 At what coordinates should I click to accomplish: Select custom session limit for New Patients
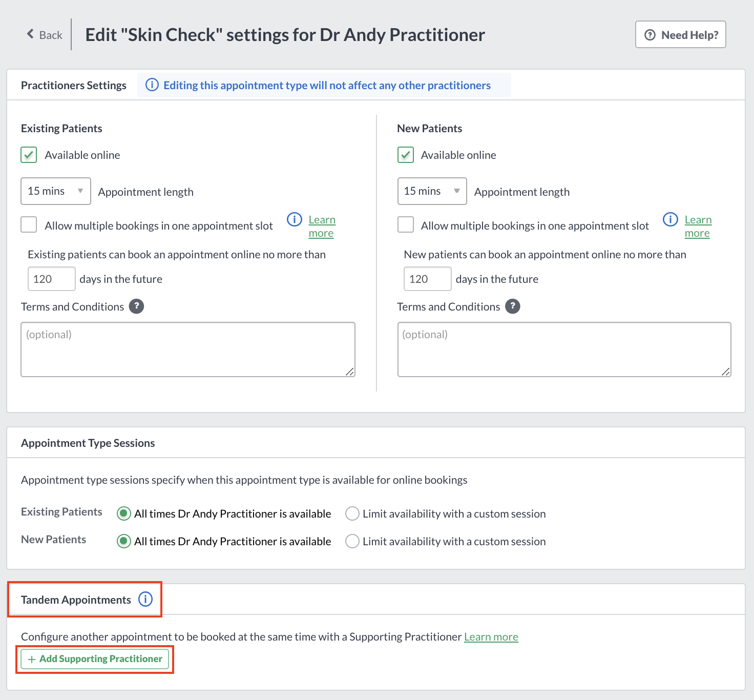pos(352,541)
